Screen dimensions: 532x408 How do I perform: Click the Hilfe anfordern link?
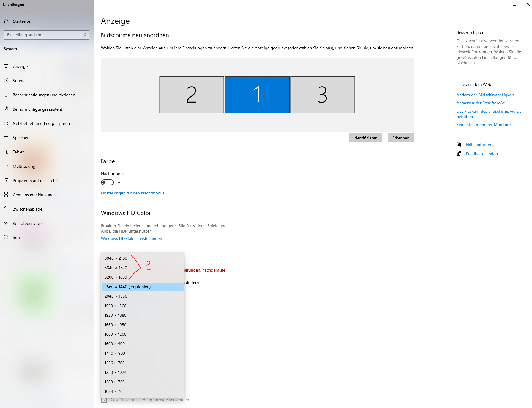tap(480, 145)
